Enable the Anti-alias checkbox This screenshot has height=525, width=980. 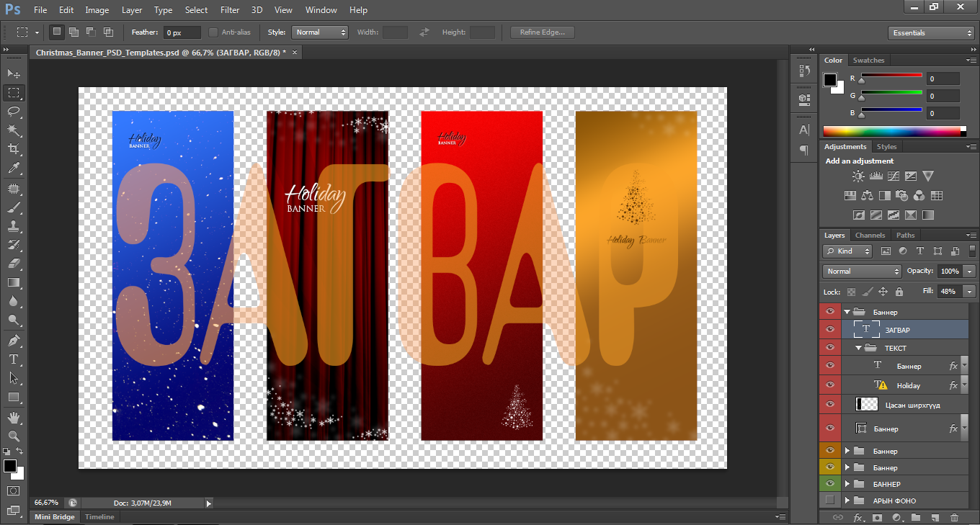pos(213,32)
